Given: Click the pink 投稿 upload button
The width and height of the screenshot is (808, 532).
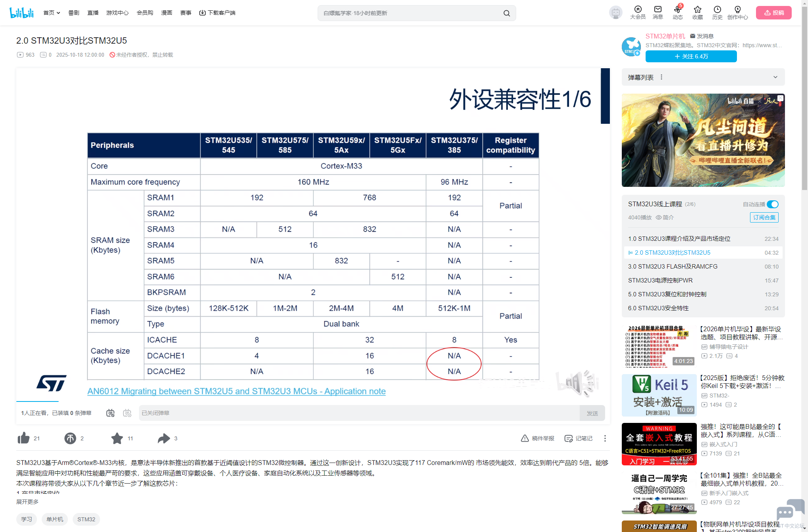Looking at the screenshot, I should [x=773, y=13].
